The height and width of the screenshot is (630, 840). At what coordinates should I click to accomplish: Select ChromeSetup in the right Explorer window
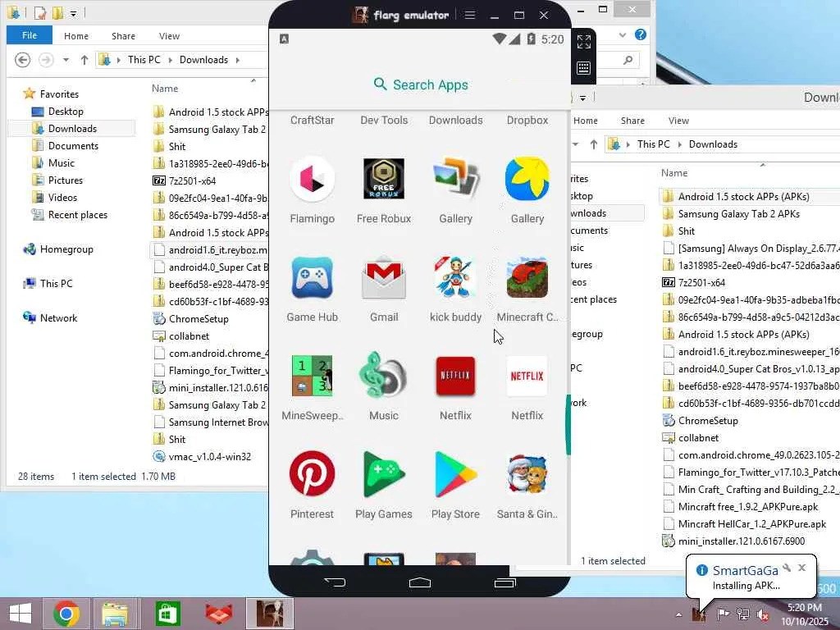pos(708,421)
